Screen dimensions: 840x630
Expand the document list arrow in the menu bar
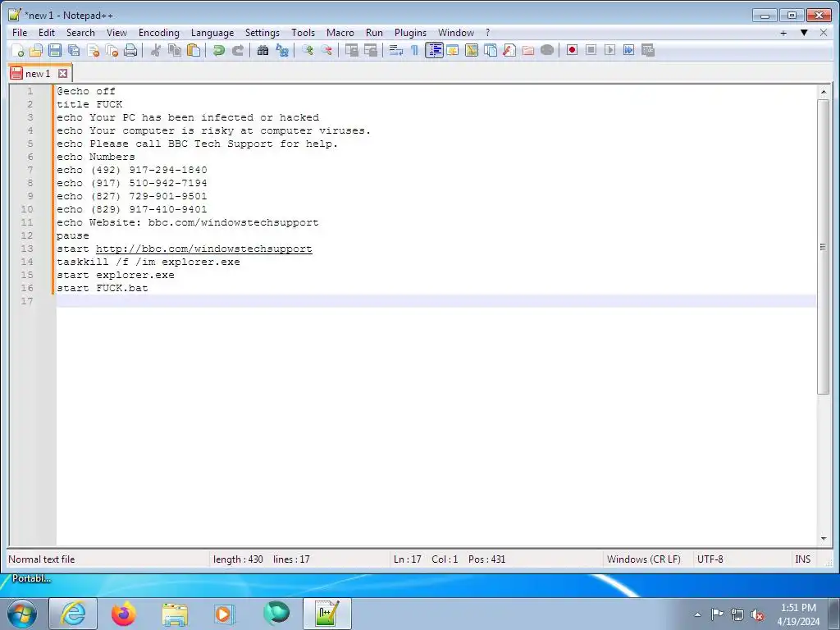coord(804,33)
